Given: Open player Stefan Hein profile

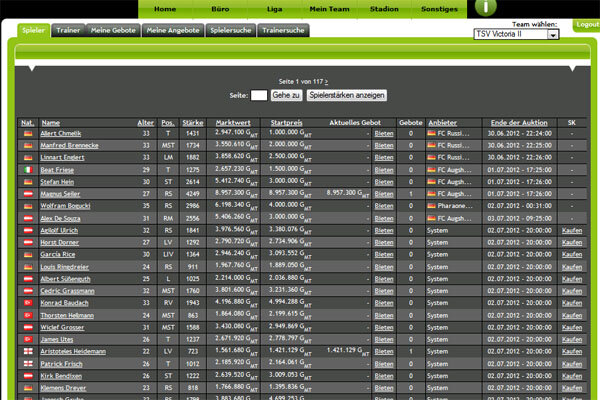Looking at the screenshot, I should coord(57,182).
